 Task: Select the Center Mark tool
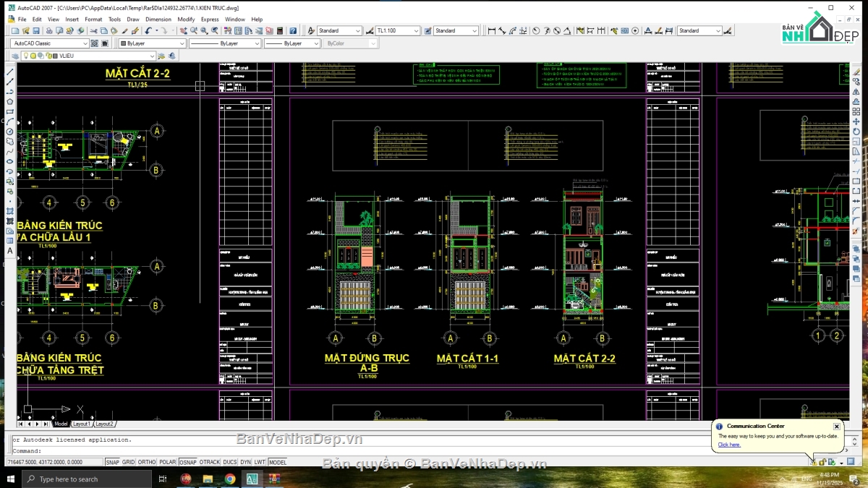point(635,30)
